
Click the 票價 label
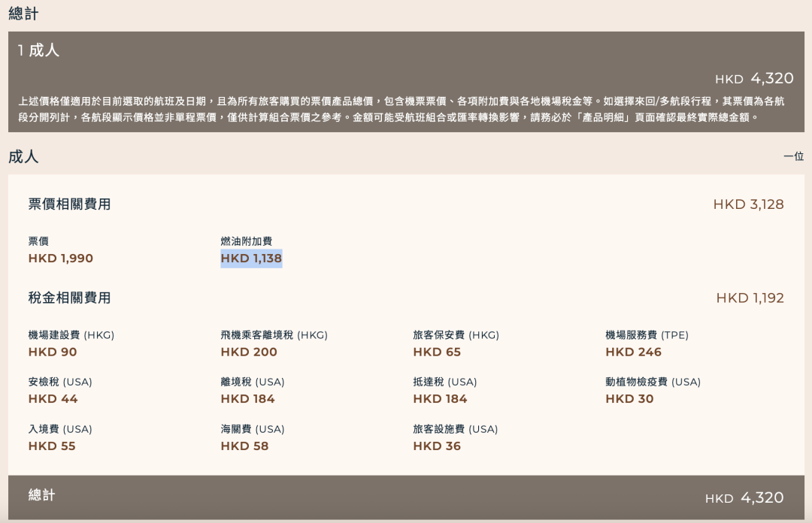[x=38, y=240]
